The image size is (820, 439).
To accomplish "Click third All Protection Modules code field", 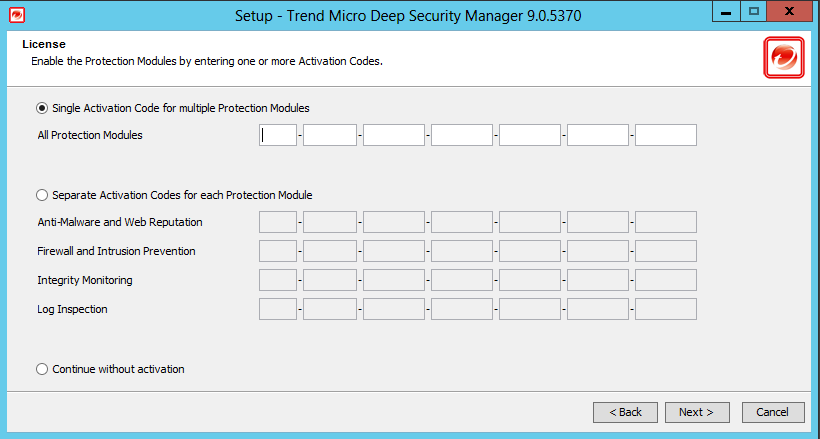I will (x=394, y=135).
